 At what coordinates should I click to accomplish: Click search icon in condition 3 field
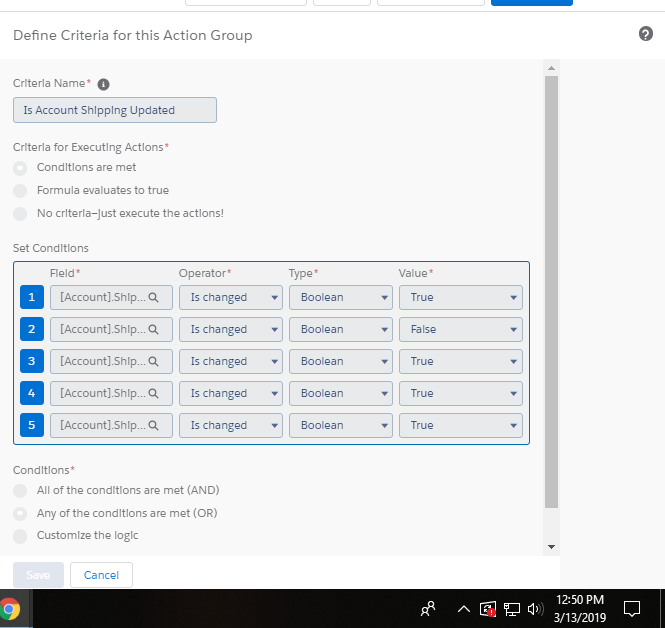153,361
